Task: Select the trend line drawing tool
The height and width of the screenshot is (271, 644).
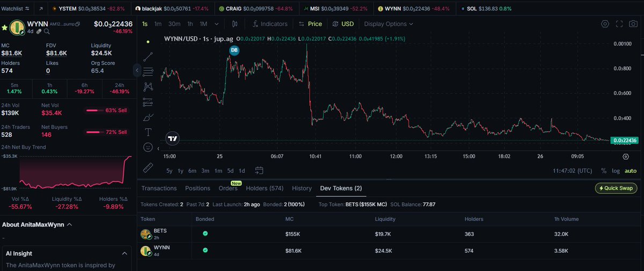Action: pyautogui.click(x=149, y=56)
